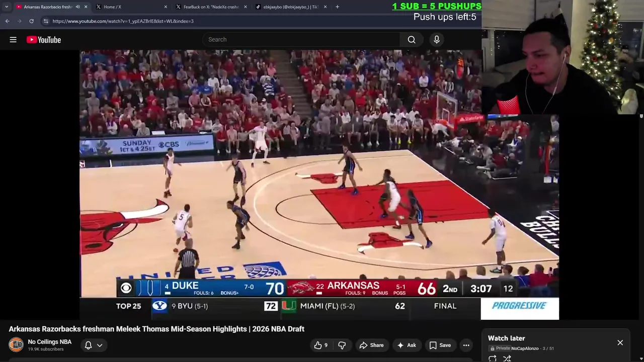Screen dimensions: 644x362
Task: Reload the current page
Action: pyautogui.click(x=31, y=21)
